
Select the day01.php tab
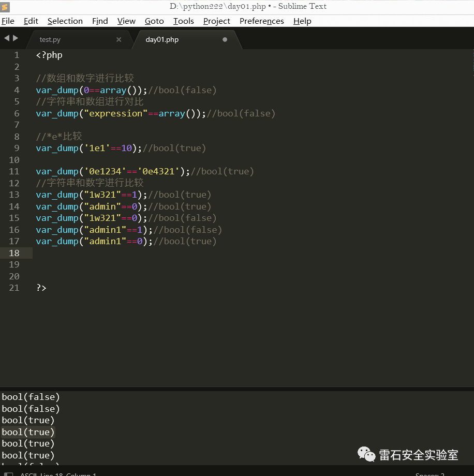pyautogui.click(x=162, y=39)
